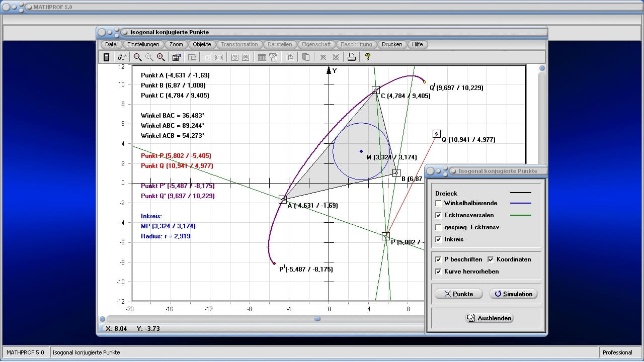
Task: Open the calculator tool icon
Action: point(106,57)
